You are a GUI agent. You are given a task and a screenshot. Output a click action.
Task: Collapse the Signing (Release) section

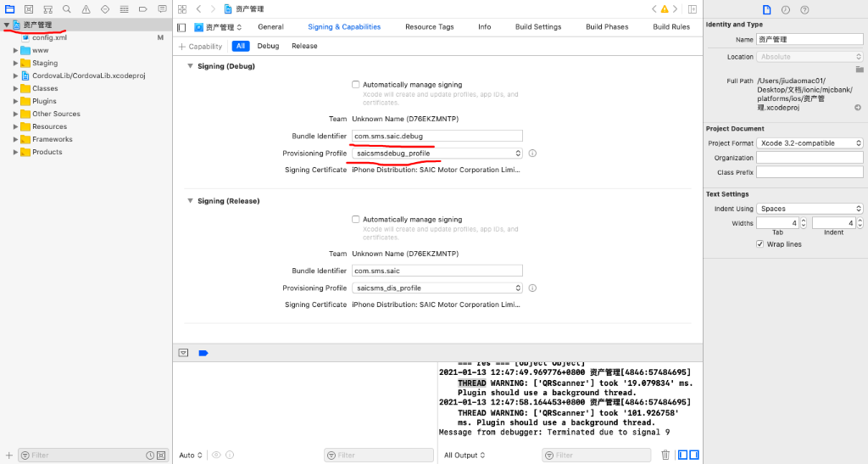[x=190, y=200]
